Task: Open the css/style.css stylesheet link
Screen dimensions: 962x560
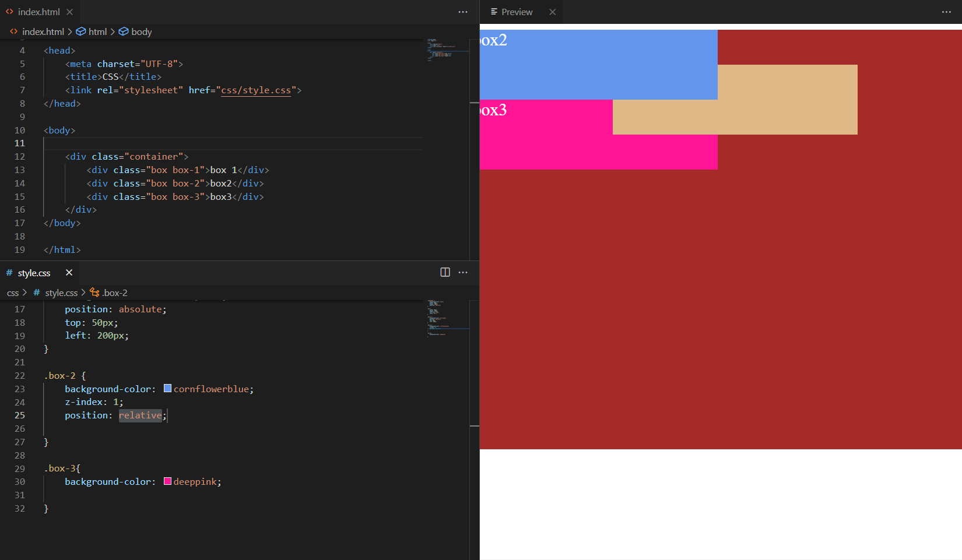Action: [256, 90]
